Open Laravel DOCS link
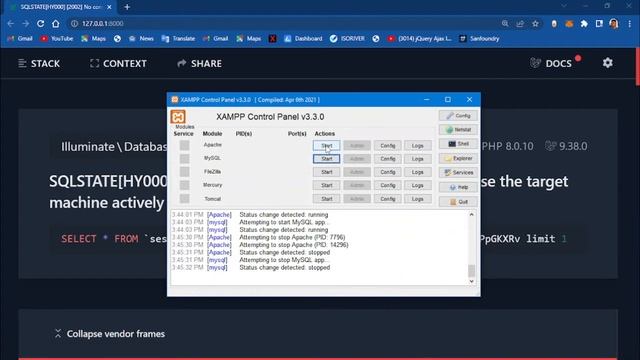The height and width of the screenshot is (360, 640). [551, 64]
